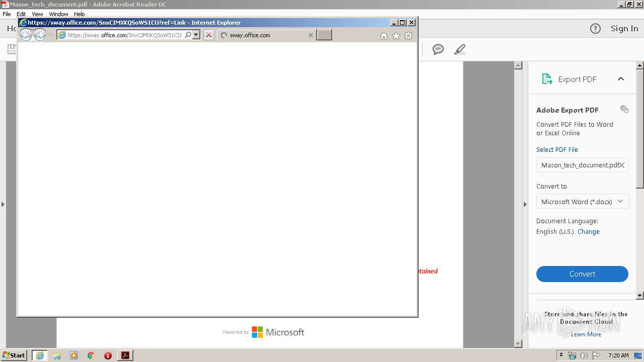This screenshot has height=362, width=644.
Task: Click the Internet Explorer back arrow
Action: [x=26, y=35]
